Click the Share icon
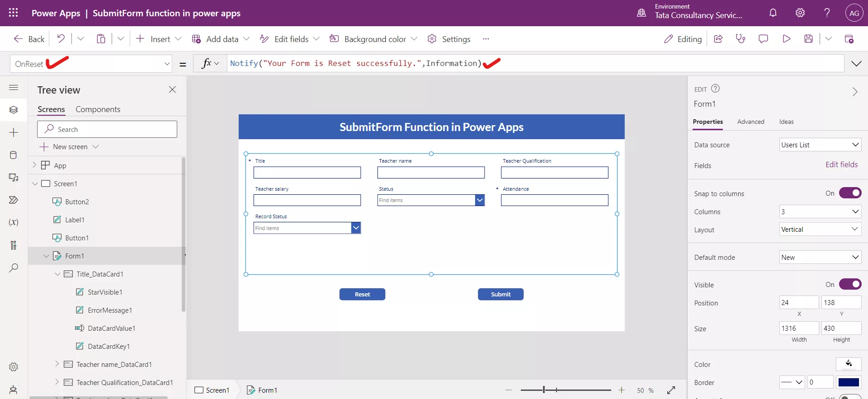 click(718, 39)
